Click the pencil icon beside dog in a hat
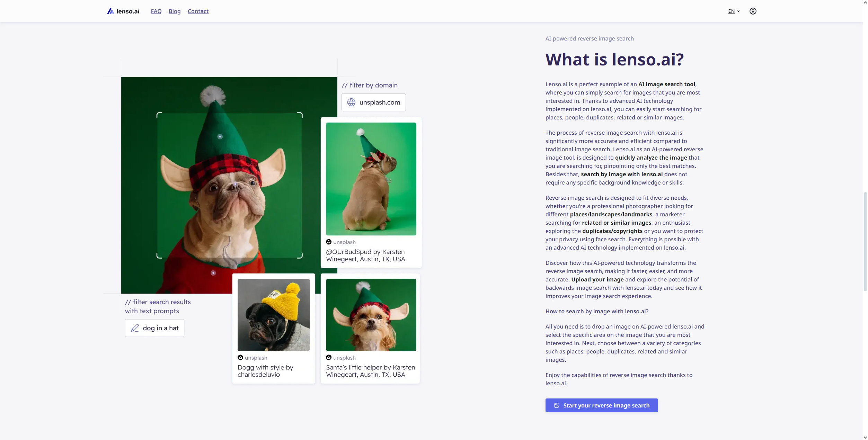 [135, 328]
